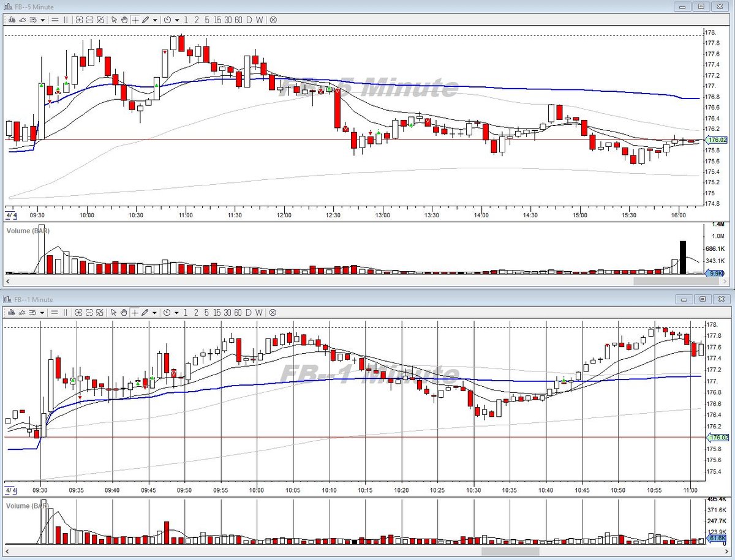Switch 5 Minute chart to 2 minute interval
This screenshot has height=560, width=735.
197,20
